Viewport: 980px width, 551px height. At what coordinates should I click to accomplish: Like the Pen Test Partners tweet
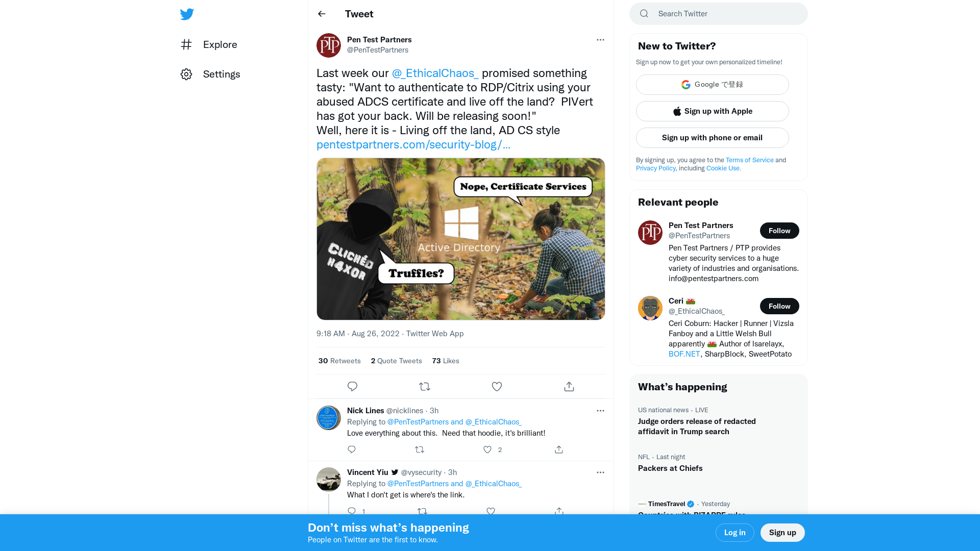point(497,386)
